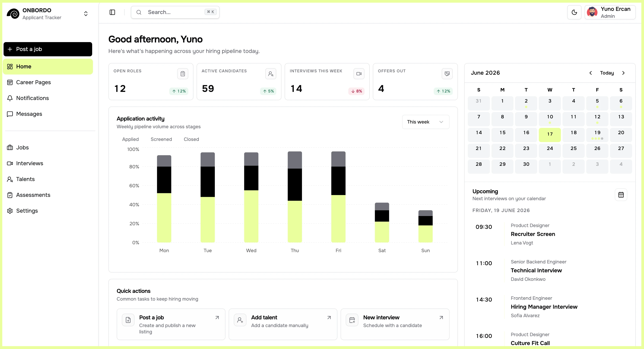Go to previous month in calendar

tap(591, 73)
